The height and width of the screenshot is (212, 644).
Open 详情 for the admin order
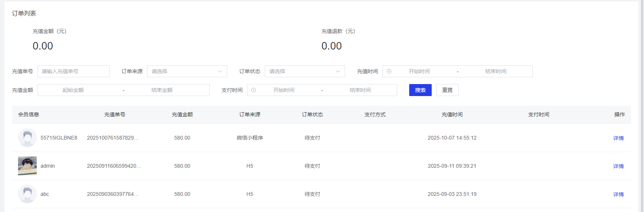tap(618, 166)
